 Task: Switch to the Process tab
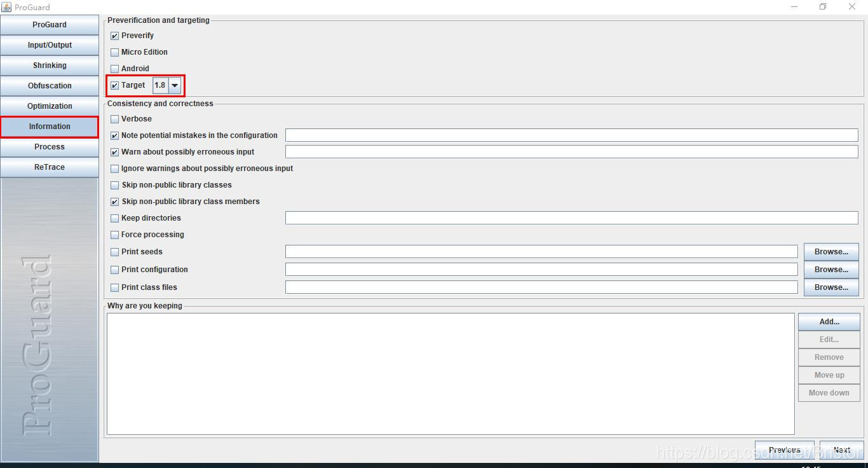pos(50,147)
